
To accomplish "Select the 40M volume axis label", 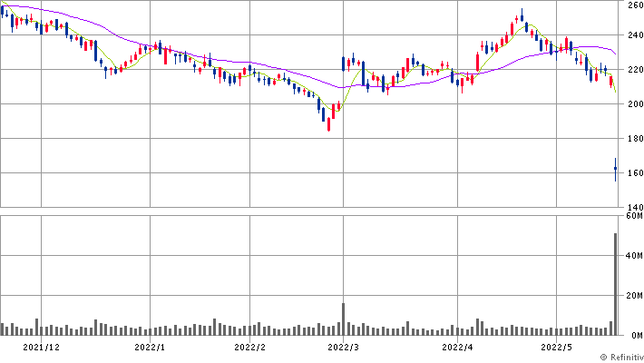I will point(634,257).
